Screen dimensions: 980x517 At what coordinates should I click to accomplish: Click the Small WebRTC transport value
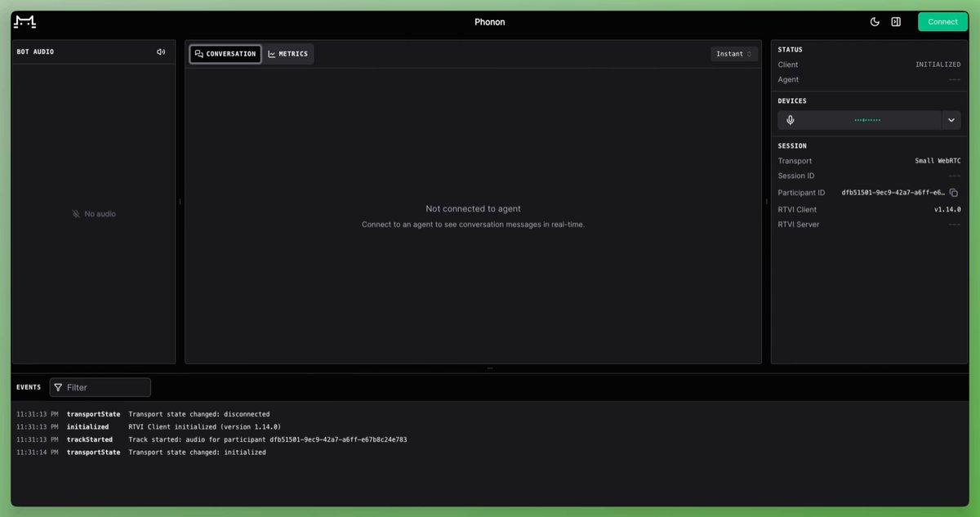tap(938, 161)
